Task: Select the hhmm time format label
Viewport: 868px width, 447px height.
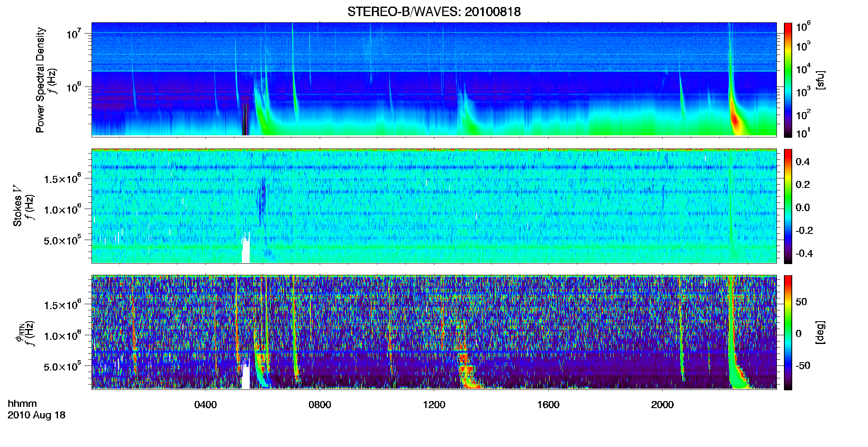Action: (x=22, y=404)
